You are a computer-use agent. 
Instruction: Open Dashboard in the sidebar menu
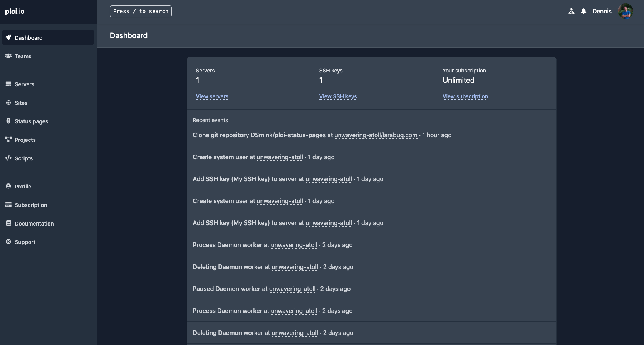tap(48, 37)
